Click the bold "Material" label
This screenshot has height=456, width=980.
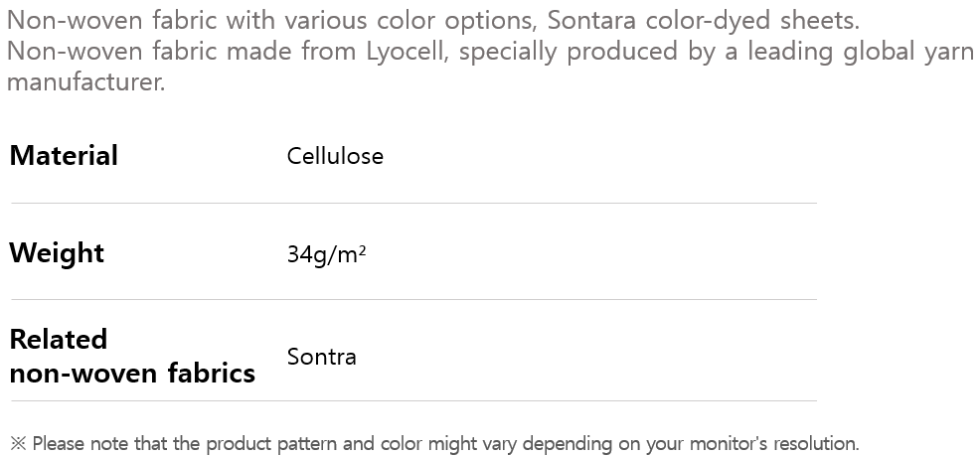pyautogui.click(x=64, y=156)
